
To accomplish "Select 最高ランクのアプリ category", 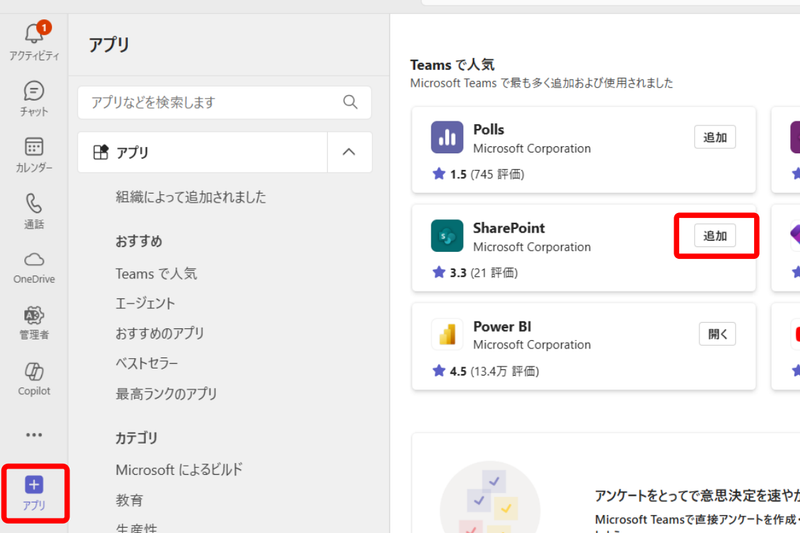I will click(x=166, y=393).
